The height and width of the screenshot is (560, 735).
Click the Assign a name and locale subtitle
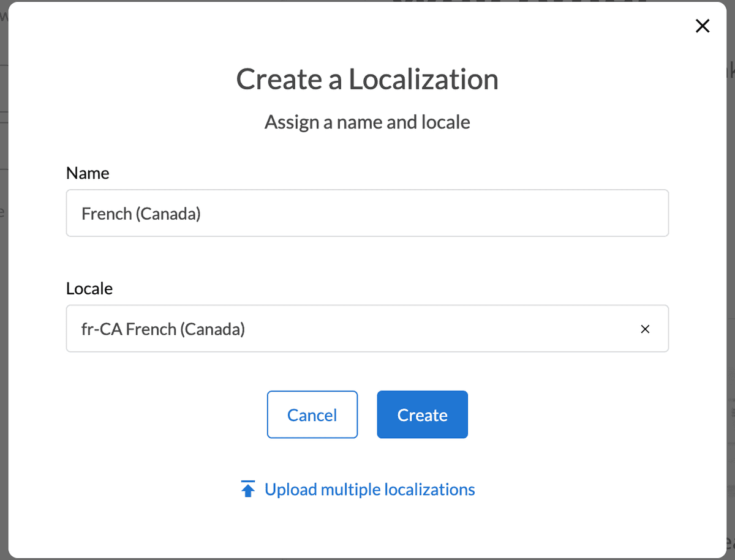click(x=367, y=122)
